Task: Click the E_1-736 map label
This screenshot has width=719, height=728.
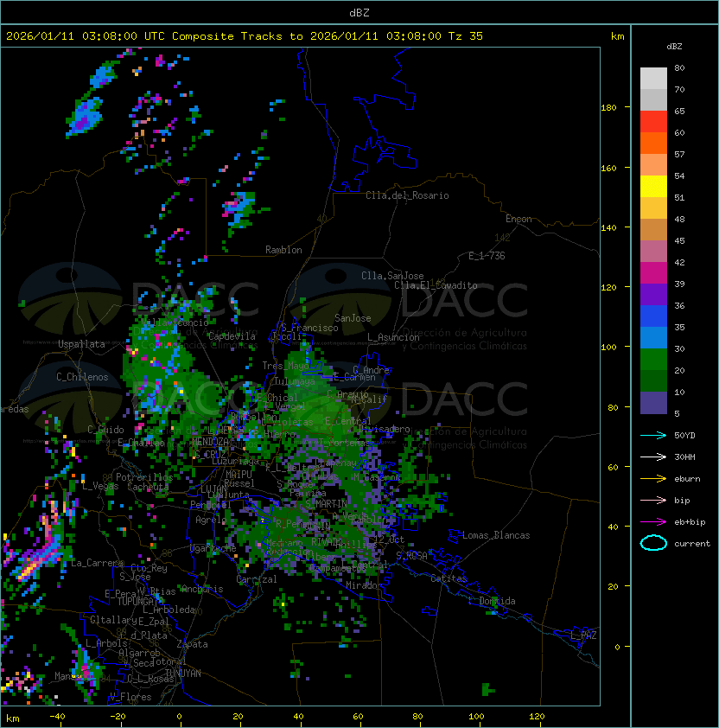Action: point(487,256)
